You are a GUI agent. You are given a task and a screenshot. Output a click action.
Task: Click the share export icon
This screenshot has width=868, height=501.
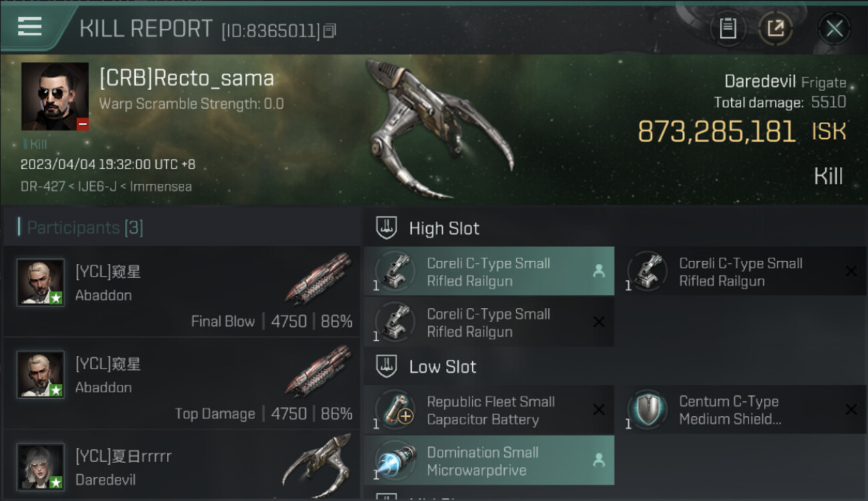click(x=775, y=28)
